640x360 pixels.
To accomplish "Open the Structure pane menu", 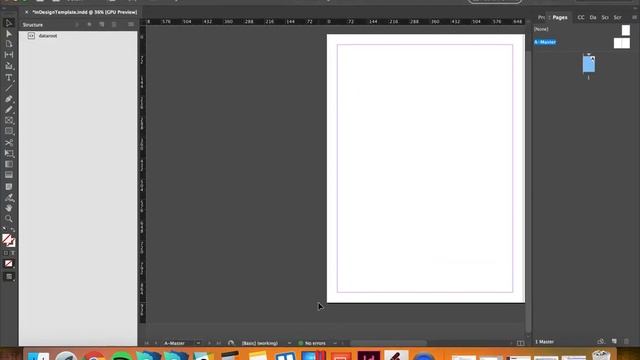I will click(131, 25).
